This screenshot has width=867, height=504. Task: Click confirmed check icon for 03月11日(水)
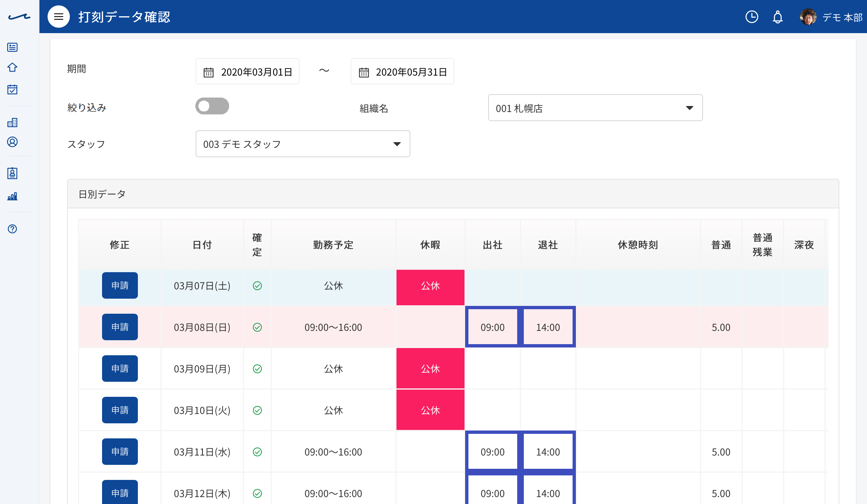point(257,452)
